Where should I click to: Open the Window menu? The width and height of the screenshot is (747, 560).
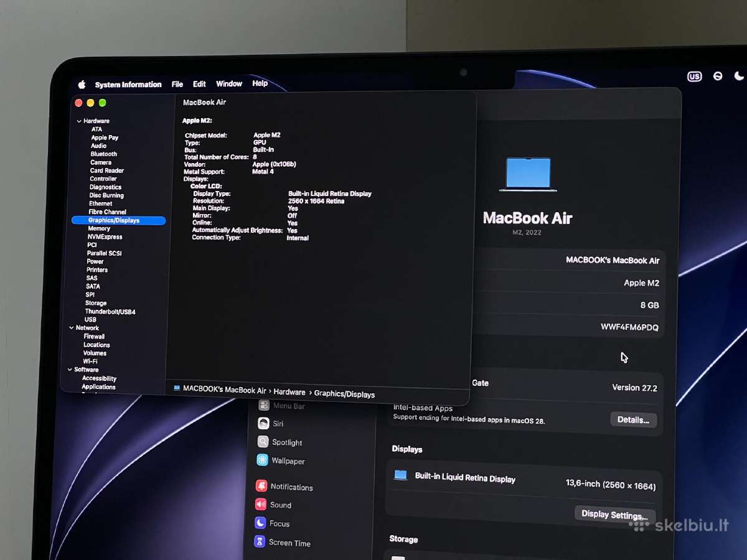[x=229, y=83]
